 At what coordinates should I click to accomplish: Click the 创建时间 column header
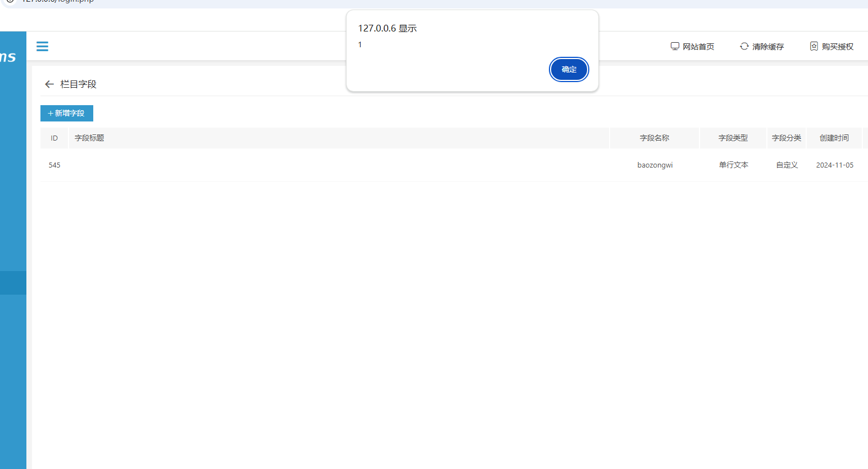pyautogui.click(x=834, y=138)
